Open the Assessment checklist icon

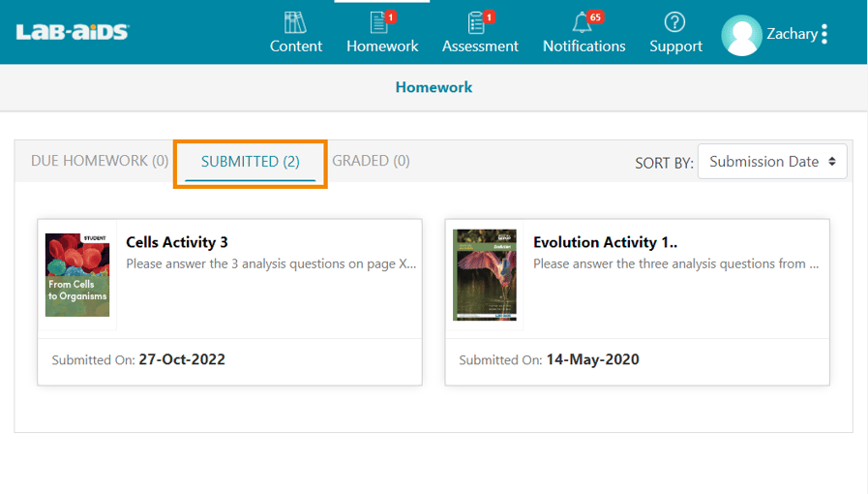point(479,22)
